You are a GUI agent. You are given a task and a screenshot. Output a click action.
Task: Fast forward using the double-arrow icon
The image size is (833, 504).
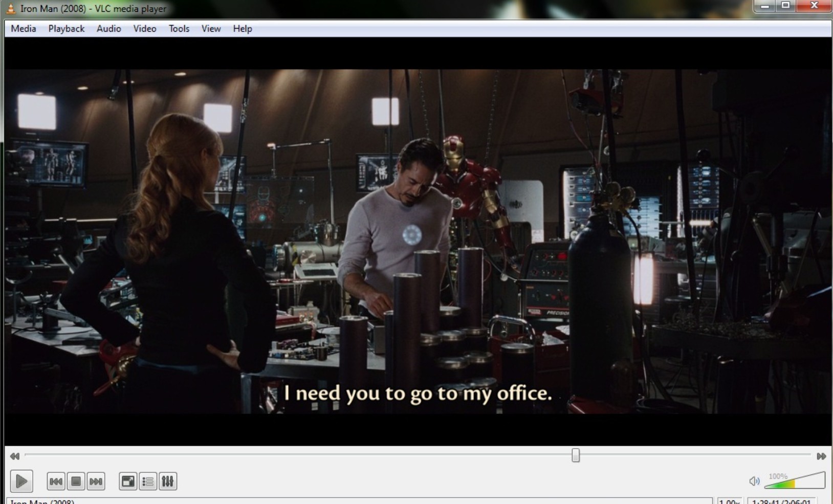click(x=821, y=456)
